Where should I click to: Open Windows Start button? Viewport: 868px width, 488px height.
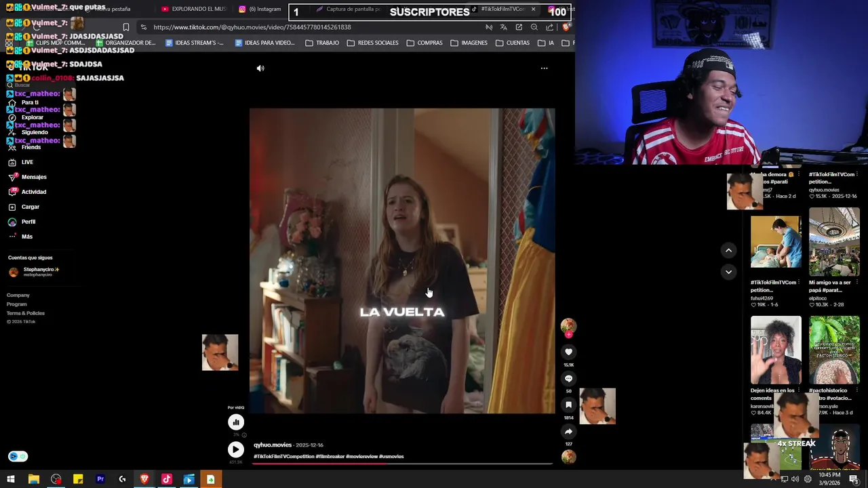point(11,479)
